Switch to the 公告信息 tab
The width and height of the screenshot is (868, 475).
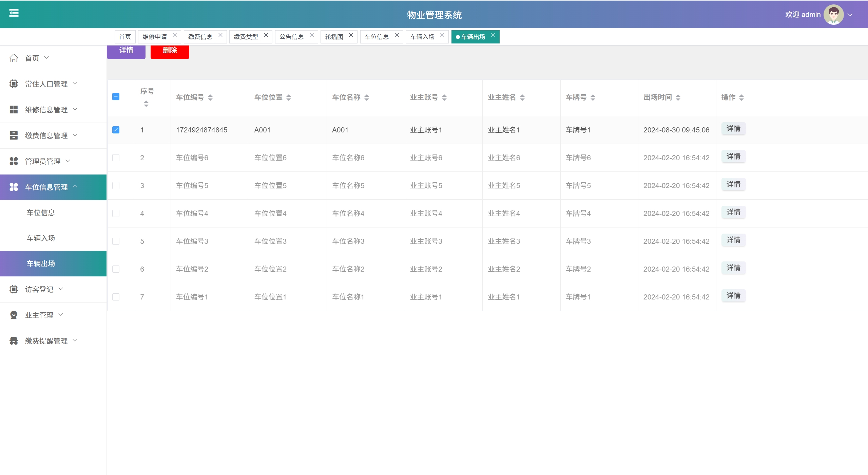291,37
